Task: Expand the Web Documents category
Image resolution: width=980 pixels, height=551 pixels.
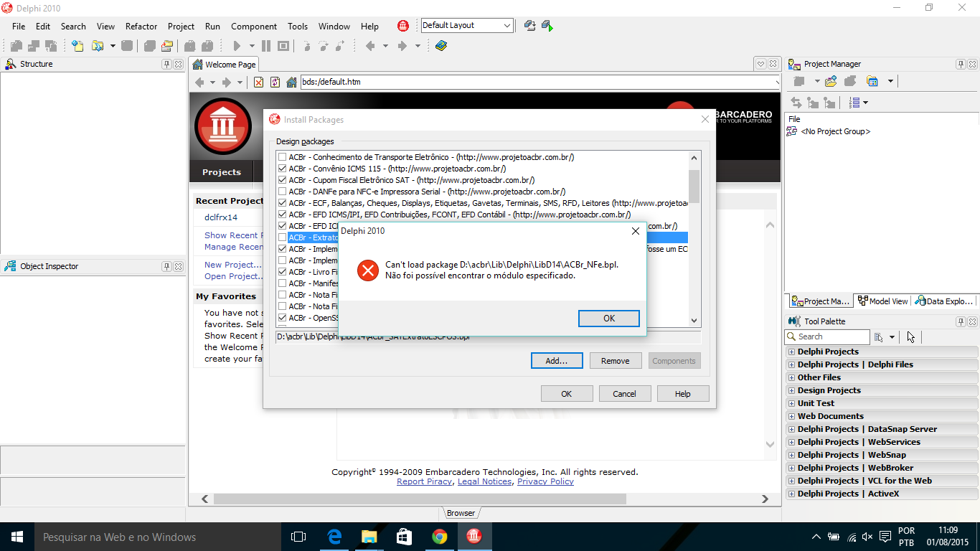Action: coord(791,416)
